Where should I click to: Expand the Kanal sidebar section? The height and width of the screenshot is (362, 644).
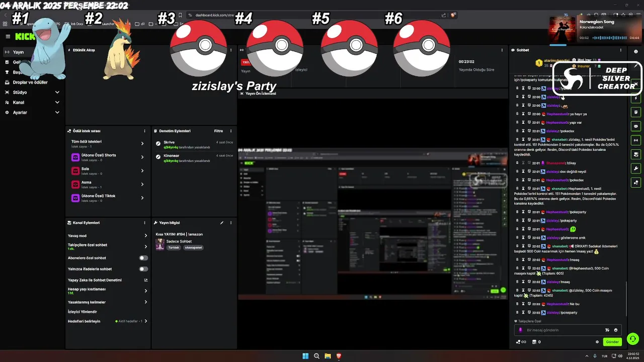[x=32, y=103]
